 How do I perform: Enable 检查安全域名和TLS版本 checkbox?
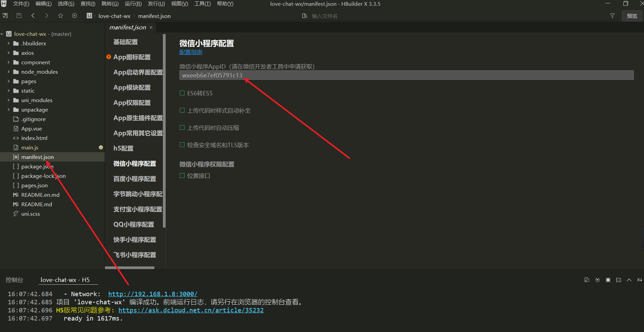[x=182, y=145]
